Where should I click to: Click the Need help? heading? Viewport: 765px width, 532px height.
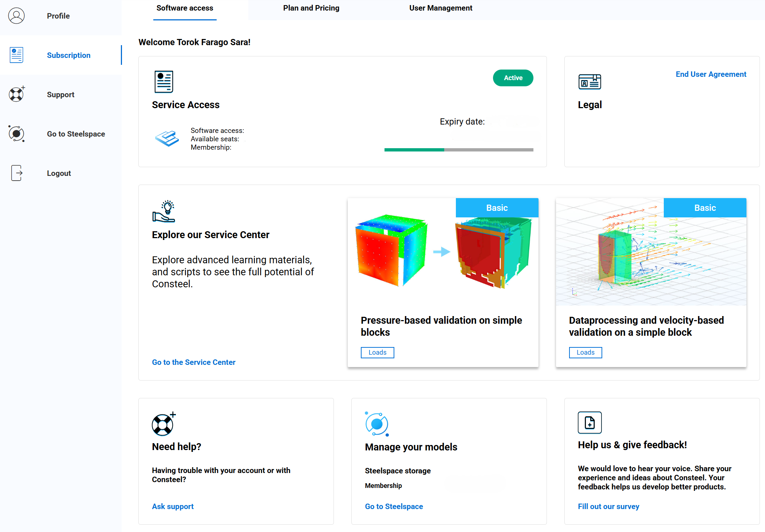[x=177, y=447]
